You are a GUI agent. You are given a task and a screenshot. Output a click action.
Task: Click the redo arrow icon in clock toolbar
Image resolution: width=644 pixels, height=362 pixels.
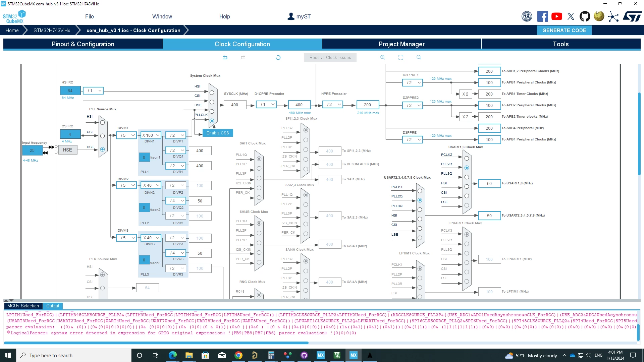243,57
